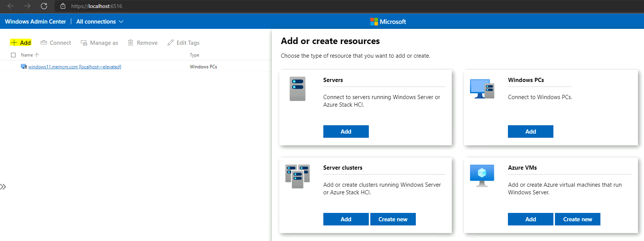The width and height of the screenshot is (644, 241).
Task: Click Add in Server clusters card
Action: click(x=346, y=219)
